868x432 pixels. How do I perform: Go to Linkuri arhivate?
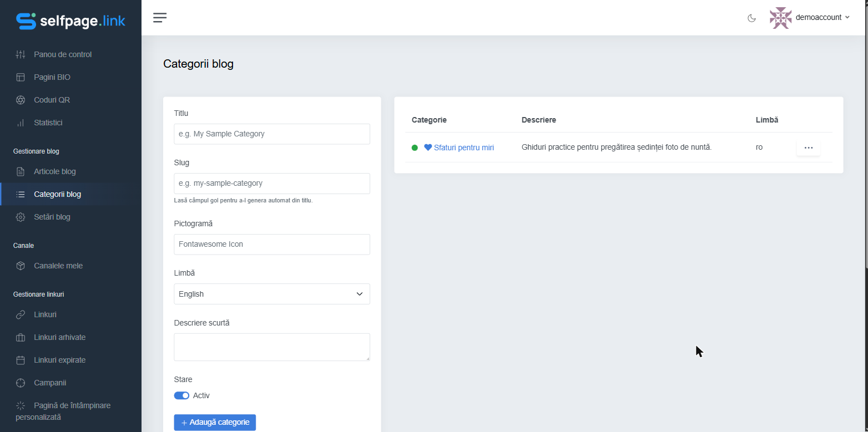[70, 337]
